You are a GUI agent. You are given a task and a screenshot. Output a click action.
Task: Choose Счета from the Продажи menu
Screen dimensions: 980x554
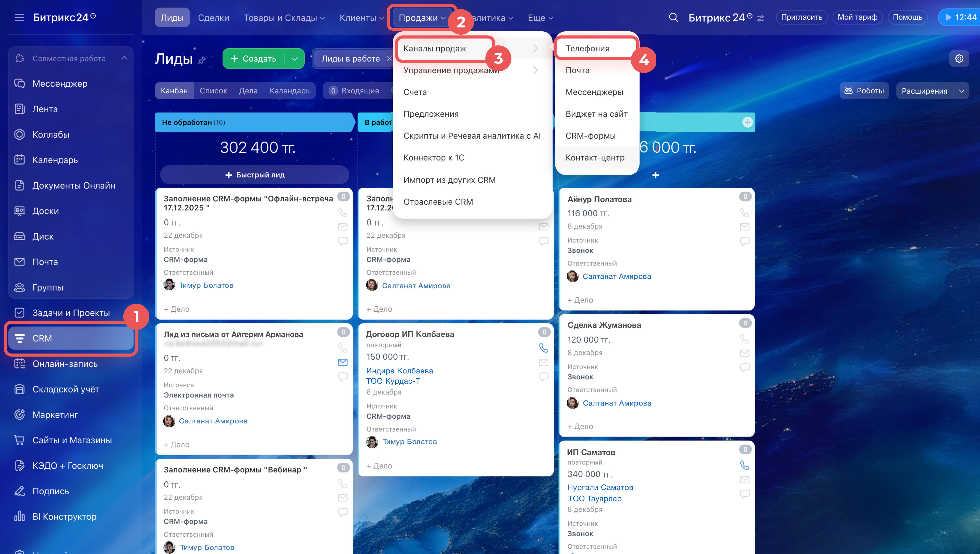[415, 92]
